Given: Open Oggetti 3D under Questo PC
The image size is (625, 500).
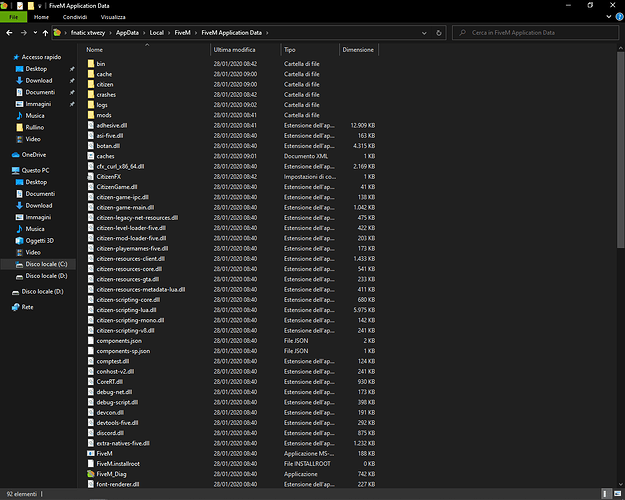Looking at the screenshot, I should 39,240.
